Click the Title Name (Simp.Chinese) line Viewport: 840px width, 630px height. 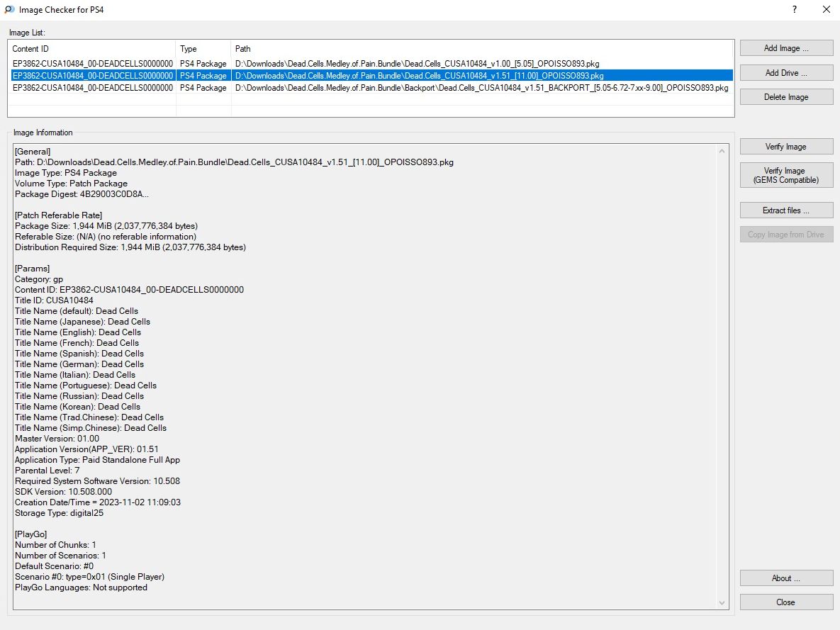coord(91,428)
